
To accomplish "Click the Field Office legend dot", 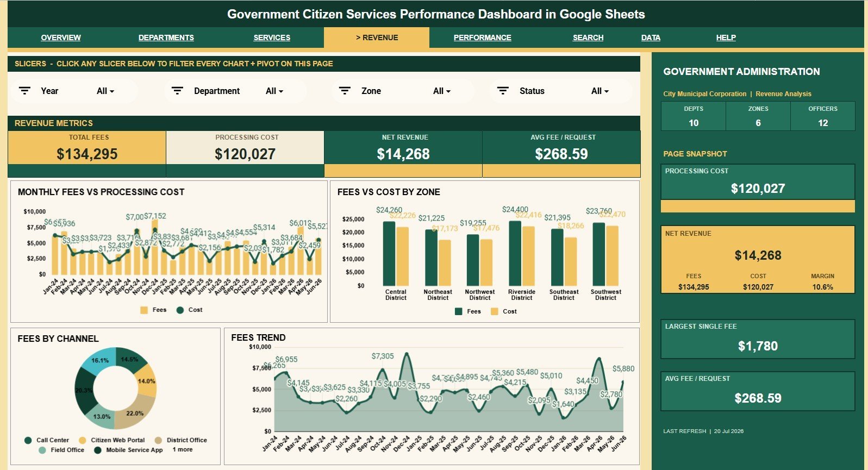I will (42, 450).
